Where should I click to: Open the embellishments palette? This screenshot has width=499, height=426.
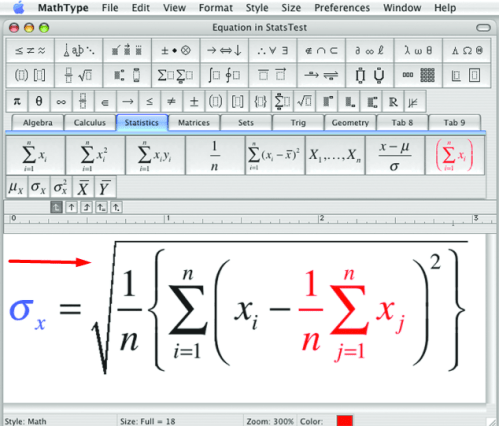click(127, 50)
